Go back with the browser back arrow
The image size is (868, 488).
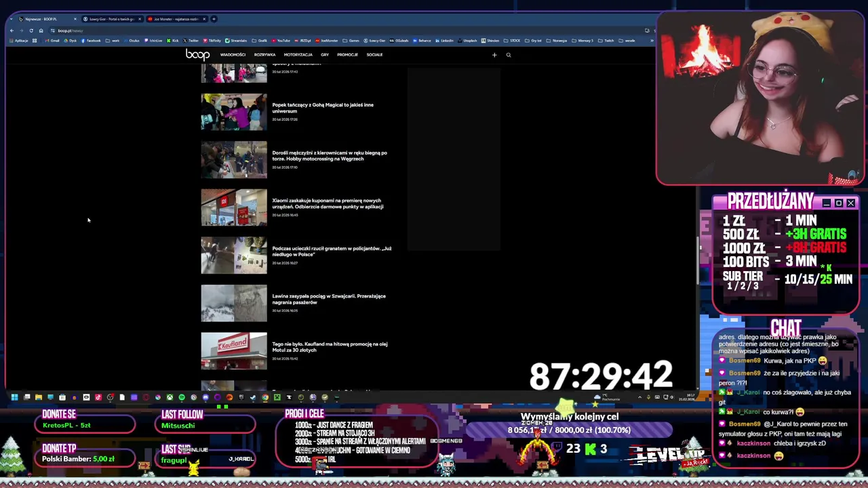(12, 30)
